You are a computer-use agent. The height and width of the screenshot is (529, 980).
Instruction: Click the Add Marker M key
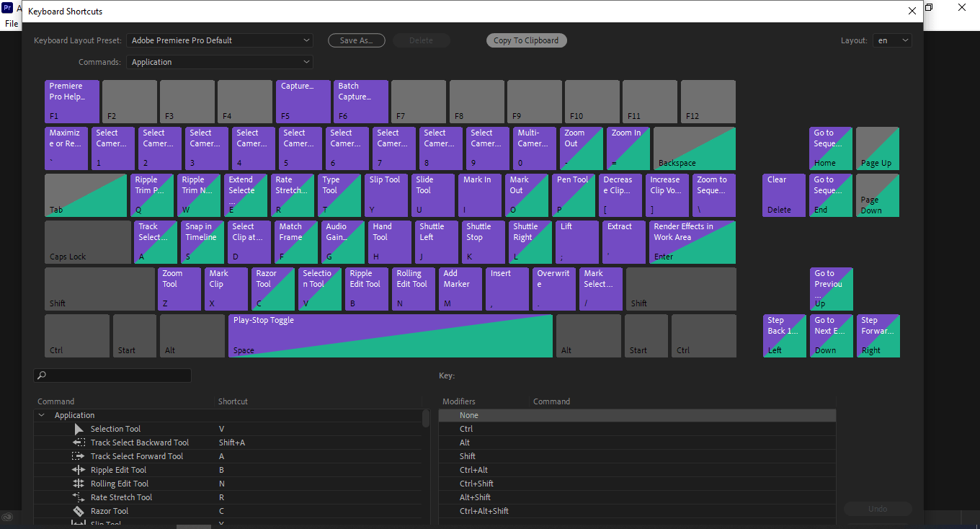[x=460, y=289]
